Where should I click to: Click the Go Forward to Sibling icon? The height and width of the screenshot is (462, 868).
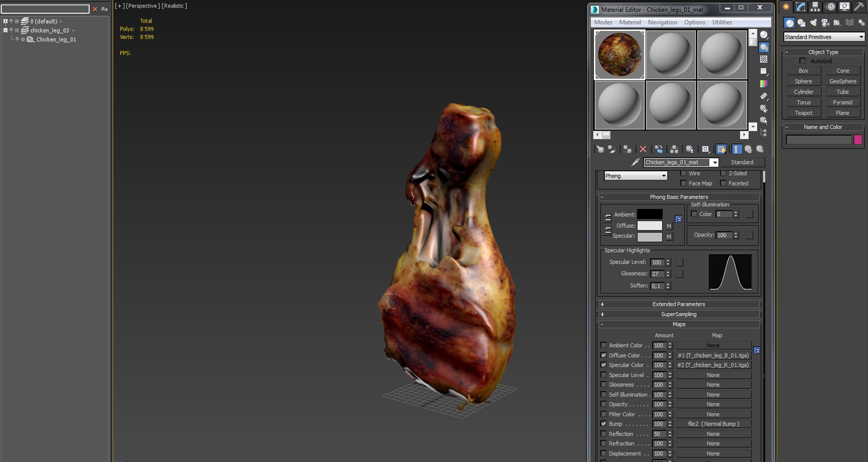pos(760,149)
